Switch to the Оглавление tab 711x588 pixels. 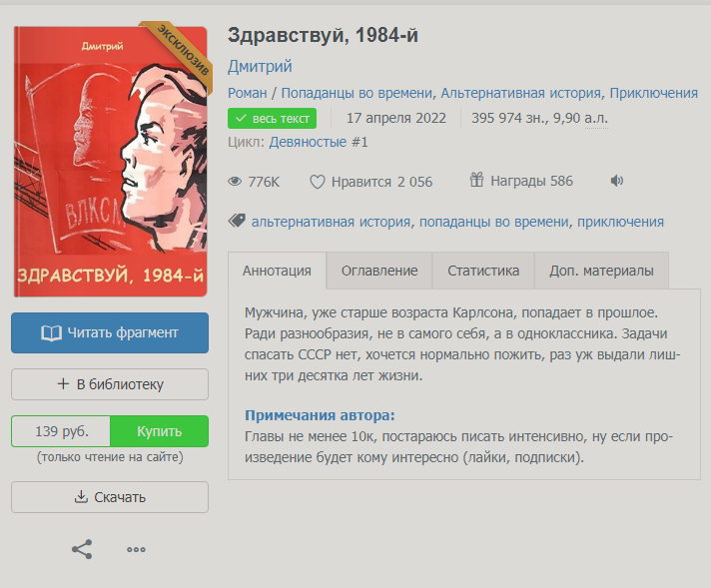tap(379, 271)
